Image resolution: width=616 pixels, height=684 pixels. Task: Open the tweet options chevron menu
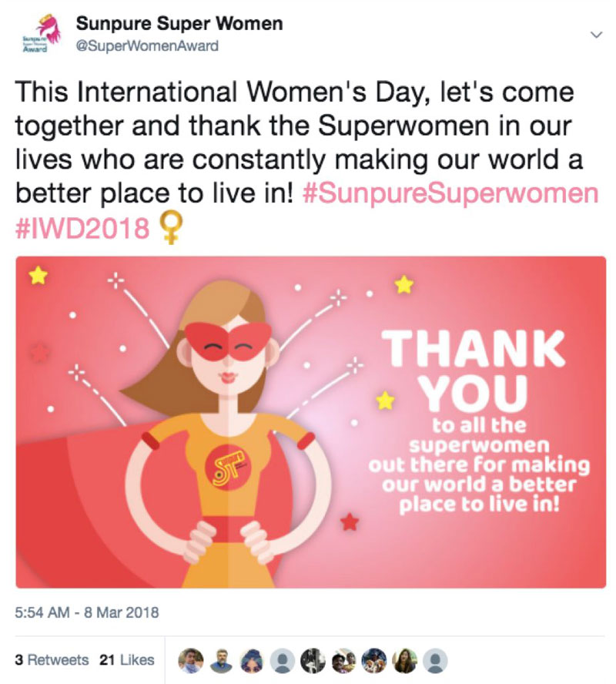click(594, 35)
